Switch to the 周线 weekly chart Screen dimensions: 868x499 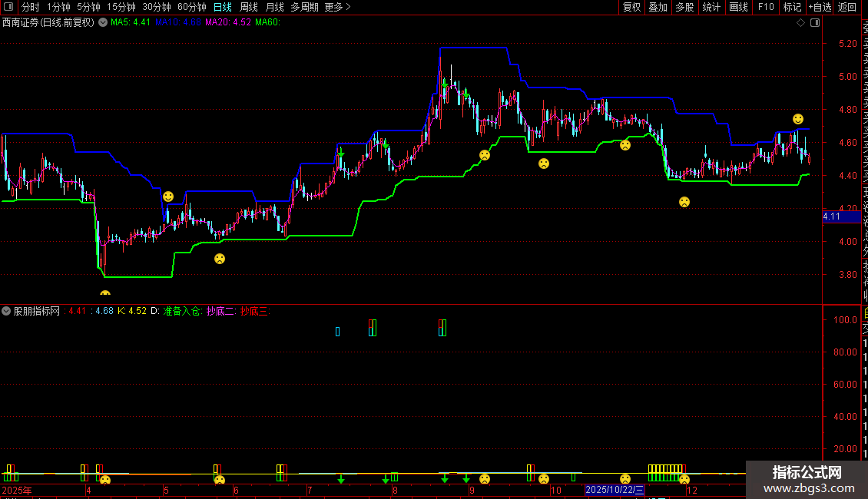(249, 7)
